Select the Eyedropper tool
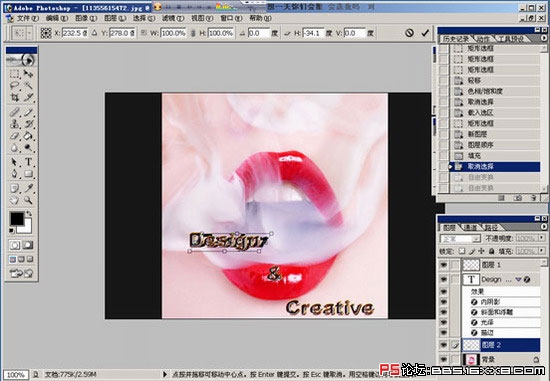The width and height of the screenshot is (550, 381). point(28,189)
